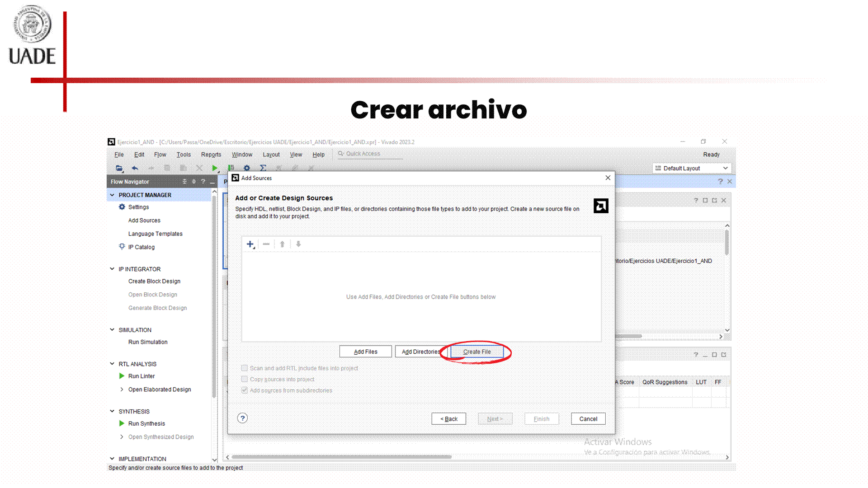The image size is (868, 488).
Task: Expand Open Elaborated Design item
Action: point(122,389)
